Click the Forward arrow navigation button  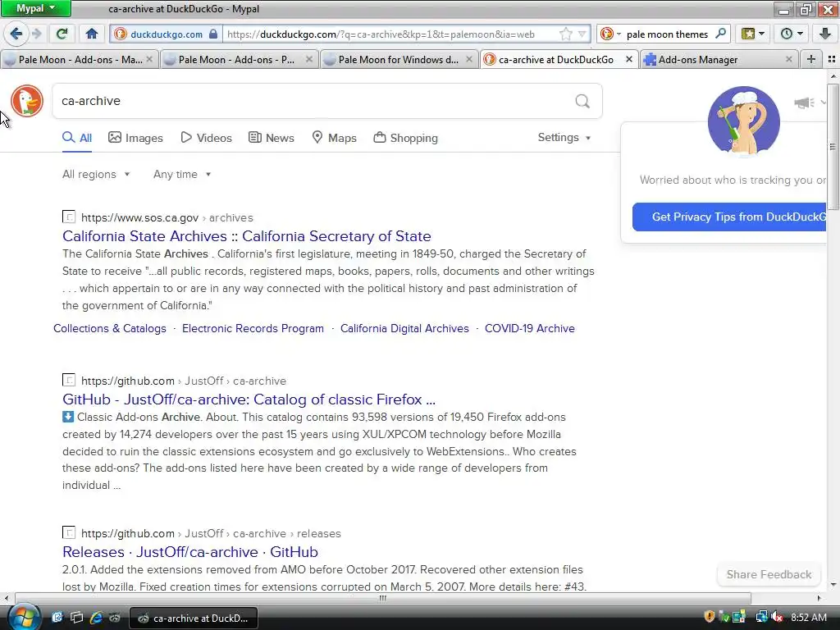click(x=37, y=34)
